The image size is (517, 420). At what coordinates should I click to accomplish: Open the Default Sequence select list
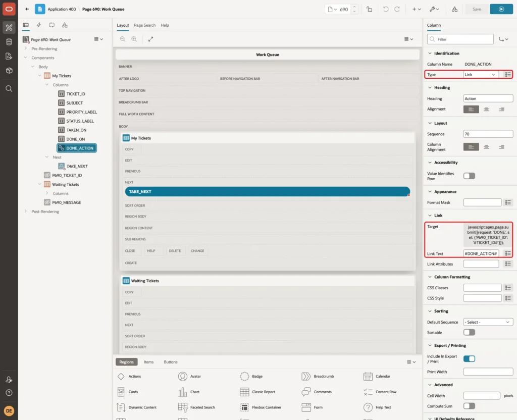488,322
